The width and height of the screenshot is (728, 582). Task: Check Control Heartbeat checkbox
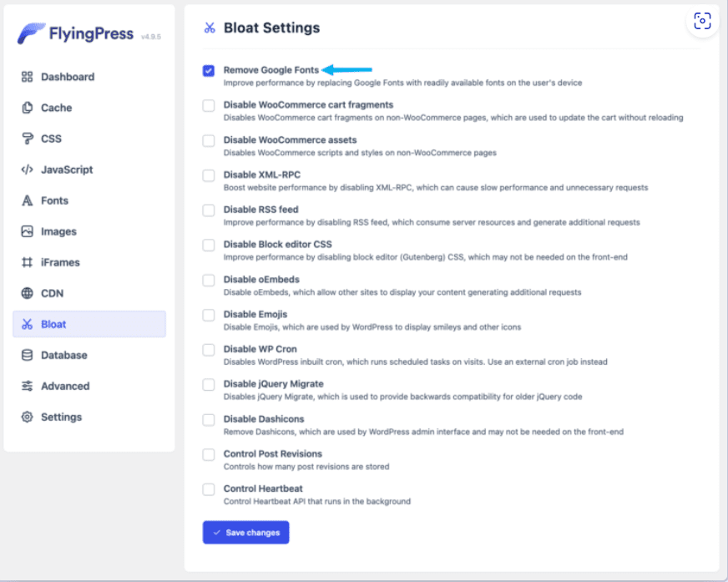tap(209, 489)
